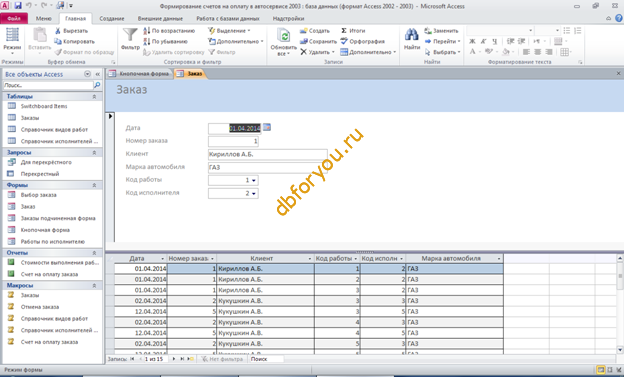624x377 pixels.
Task: Click the Нет фильтра button
Action: click(222, 359)
